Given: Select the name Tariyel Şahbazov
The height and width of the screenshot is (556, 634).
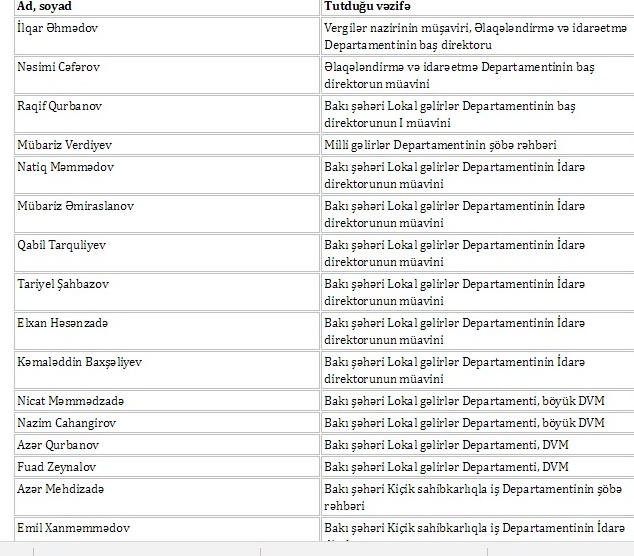Looking at the screenshot, I should [x=63, y=284].
